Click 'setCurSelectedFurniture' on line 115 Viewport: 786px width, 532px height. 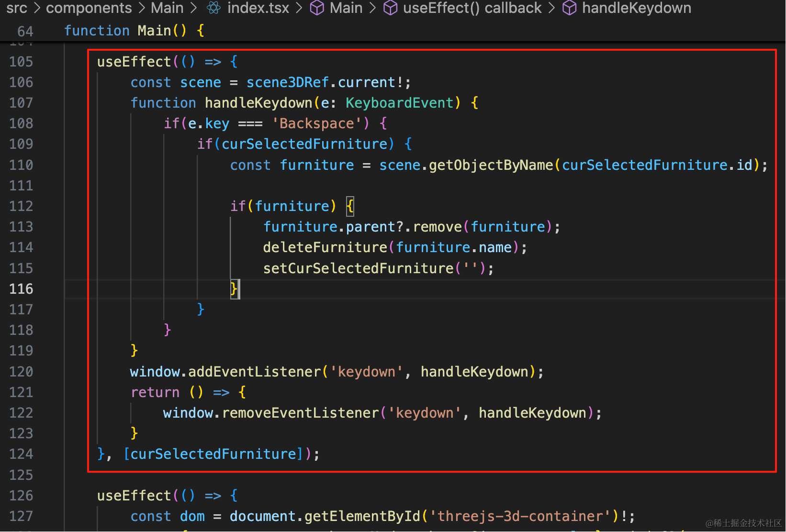(359, 268)
